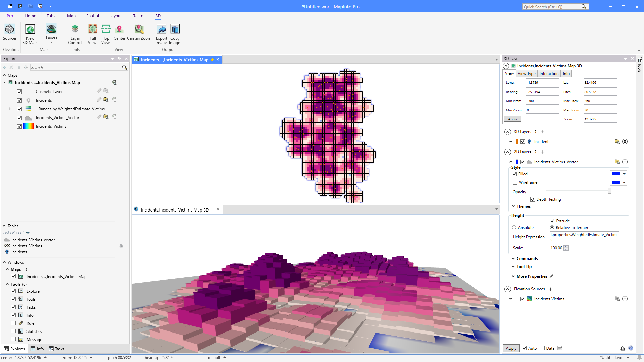
Task: Switch to the Interaction tab
Action: pos(549,73)
